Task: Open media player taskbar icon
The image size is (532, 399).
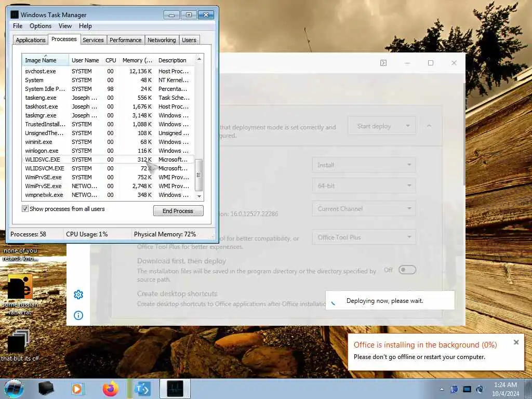Action: click(x=77, y=389)
